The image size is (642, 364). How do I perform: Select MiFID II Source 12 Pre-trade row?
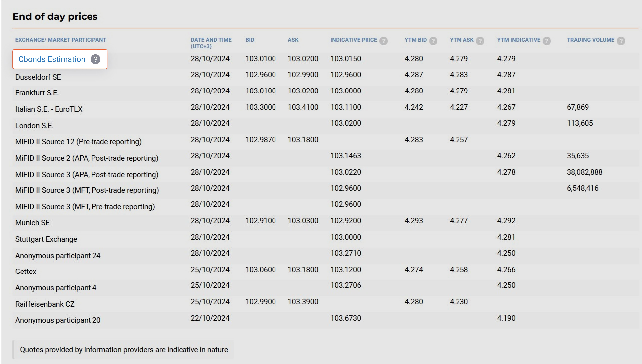tap(78, 142)
